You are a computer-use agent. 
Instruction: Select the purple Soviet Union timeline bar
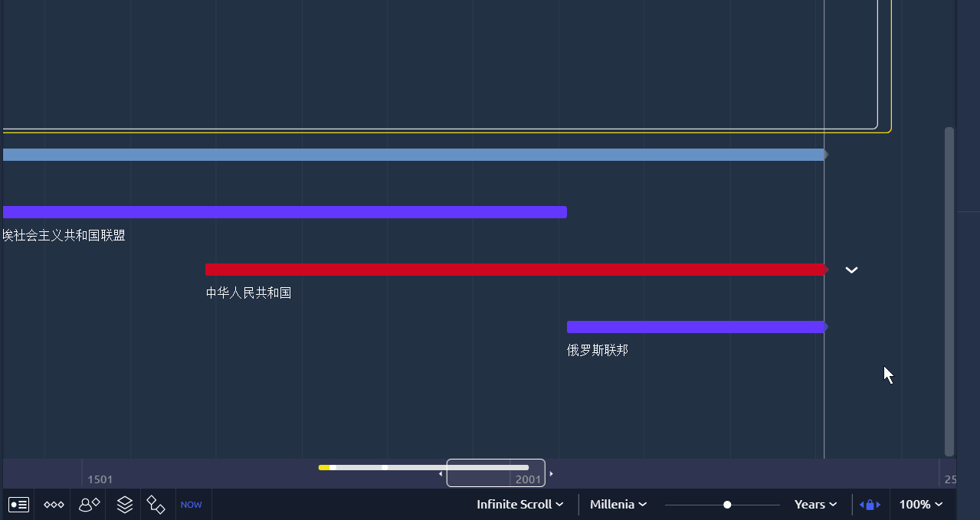[x=285, y=212]
